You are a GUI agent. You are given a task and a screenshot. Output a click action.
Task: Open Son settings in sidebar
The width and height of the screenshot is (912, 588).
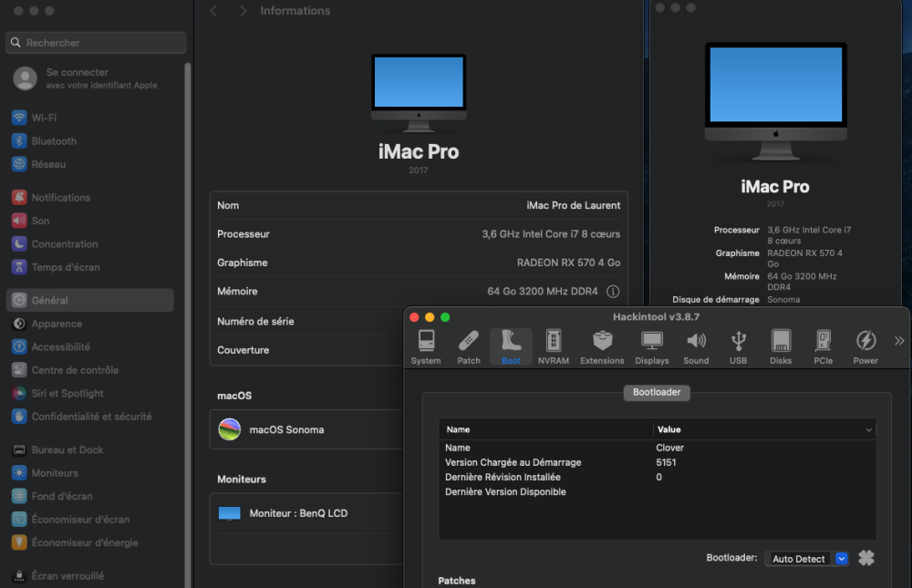[90, 221]
